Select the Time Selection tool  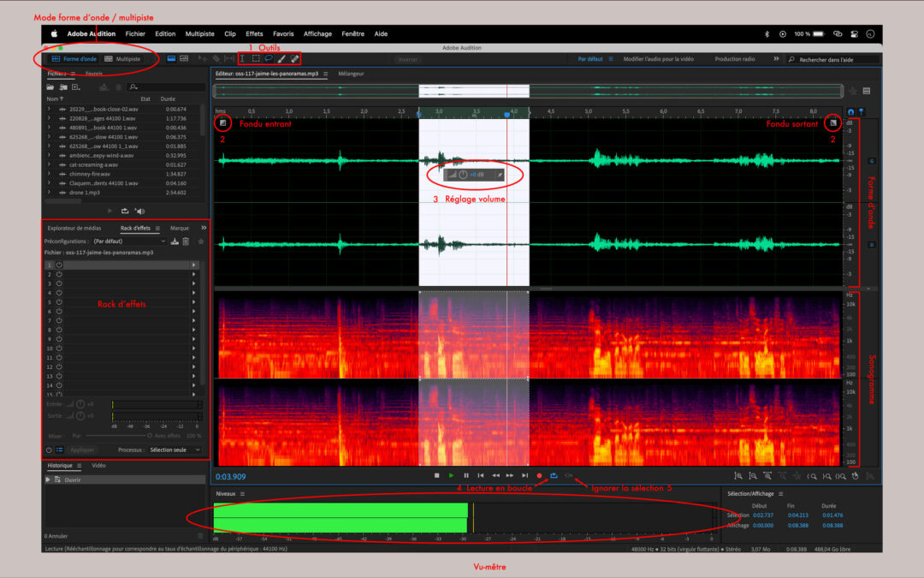point(242,59)
